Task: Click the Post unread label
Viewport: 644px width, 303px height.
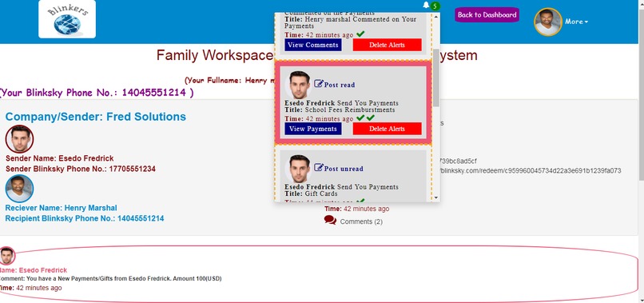Action: click(344, 169)
